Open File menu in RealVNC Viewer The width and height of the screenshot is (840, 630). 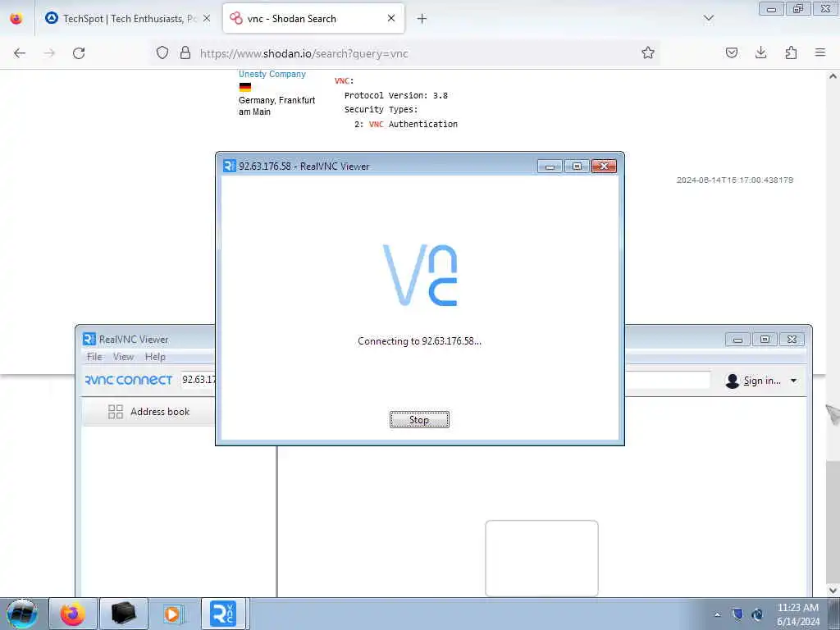point(94,357)
